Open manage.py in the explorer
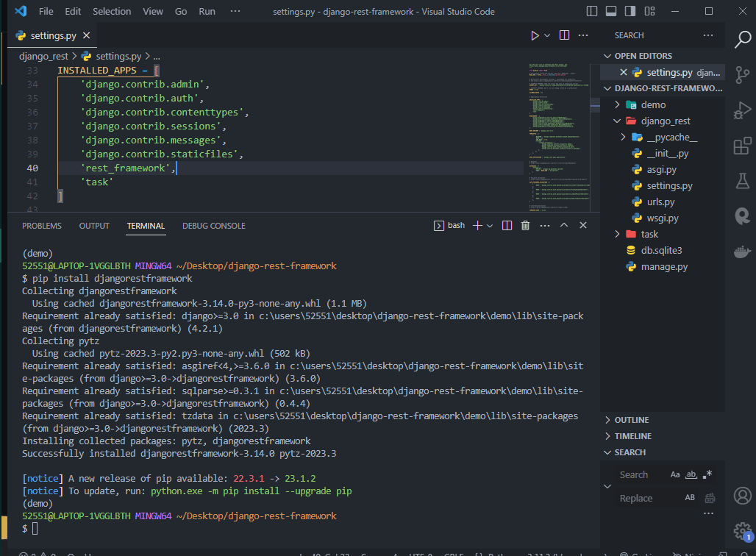Screen dimensions: 756x556 [663, 267]
